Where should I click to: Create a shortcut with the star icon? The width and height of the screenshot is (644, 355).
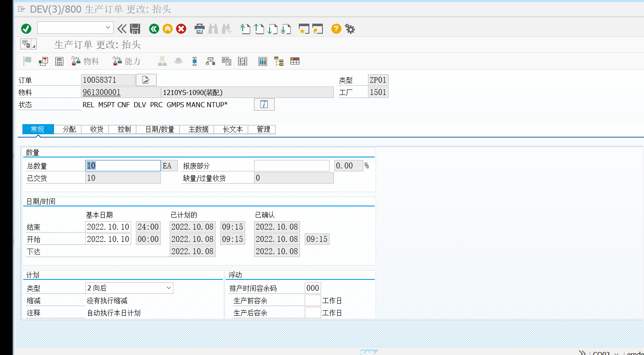(x=305, y=29)
